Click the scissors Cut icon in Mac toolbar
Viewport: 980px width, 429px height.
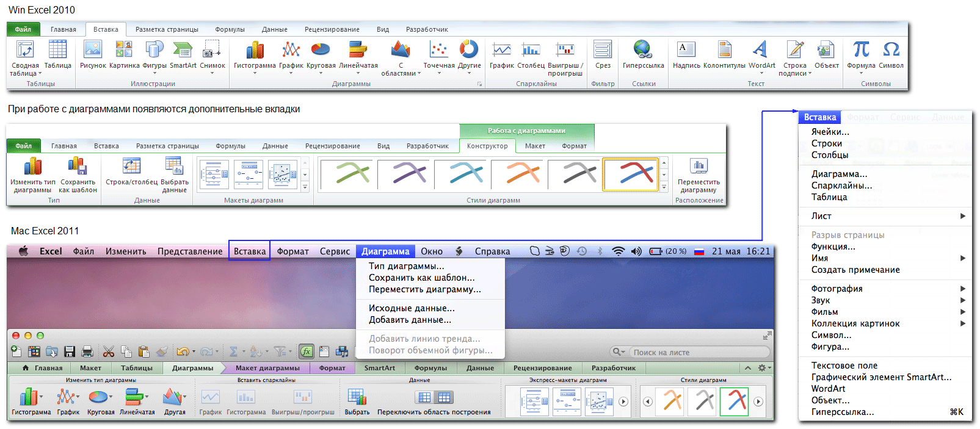click(109, 351)
